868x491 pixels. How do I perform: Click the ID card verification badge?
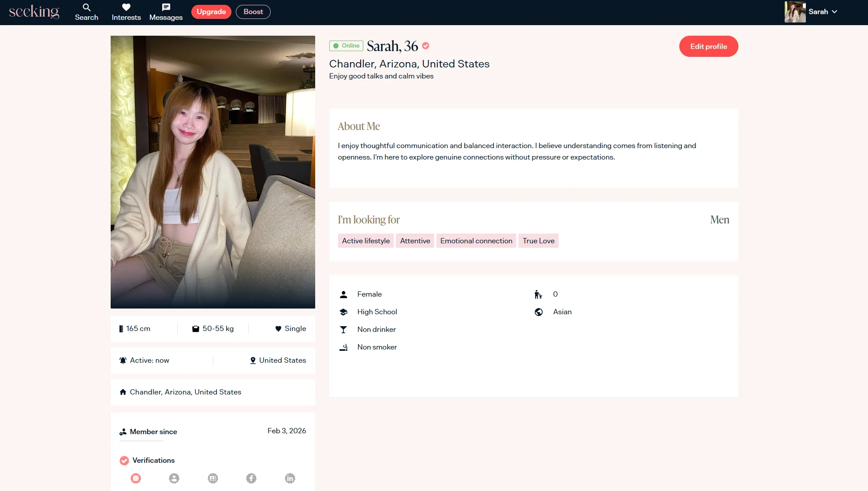pyautogui.click(x=213, y=478)
